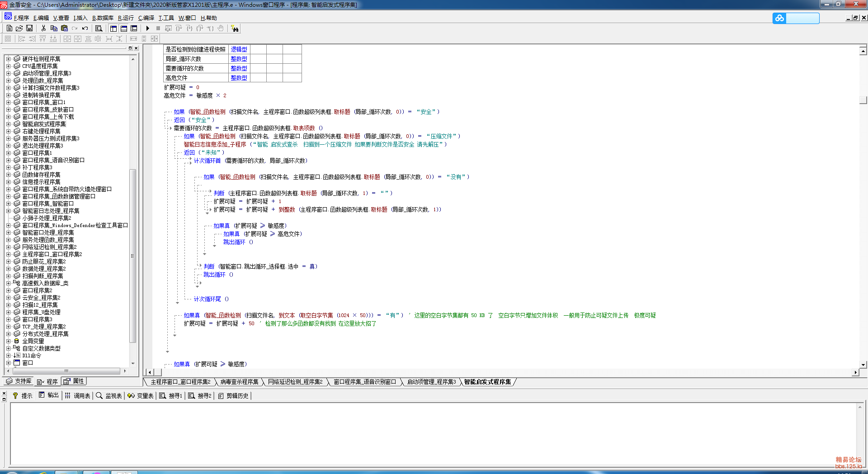The width and height of the screenshot is (868, 474).
Task: Open the 调用表 call table tab
Action: point(77,396)
